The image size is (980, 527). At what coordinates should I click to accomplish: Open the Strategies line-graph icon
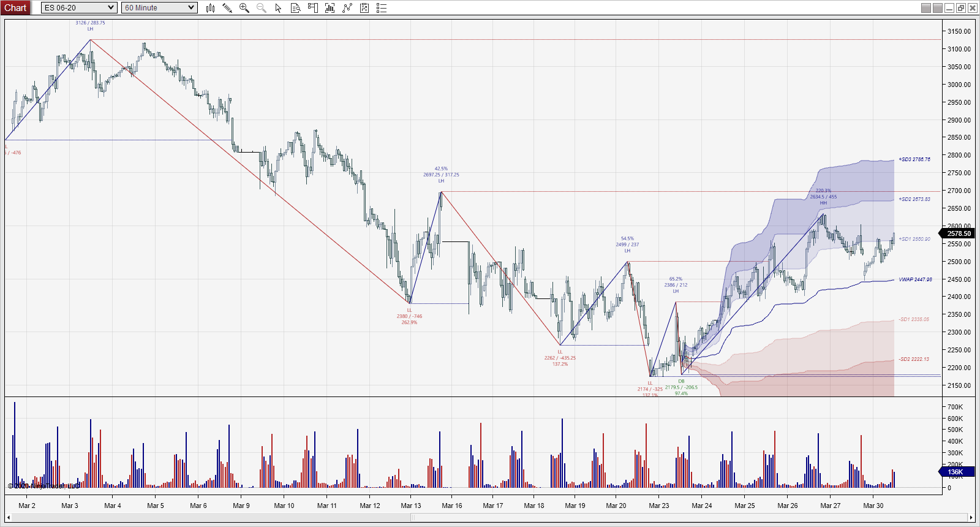coord(347,8)
